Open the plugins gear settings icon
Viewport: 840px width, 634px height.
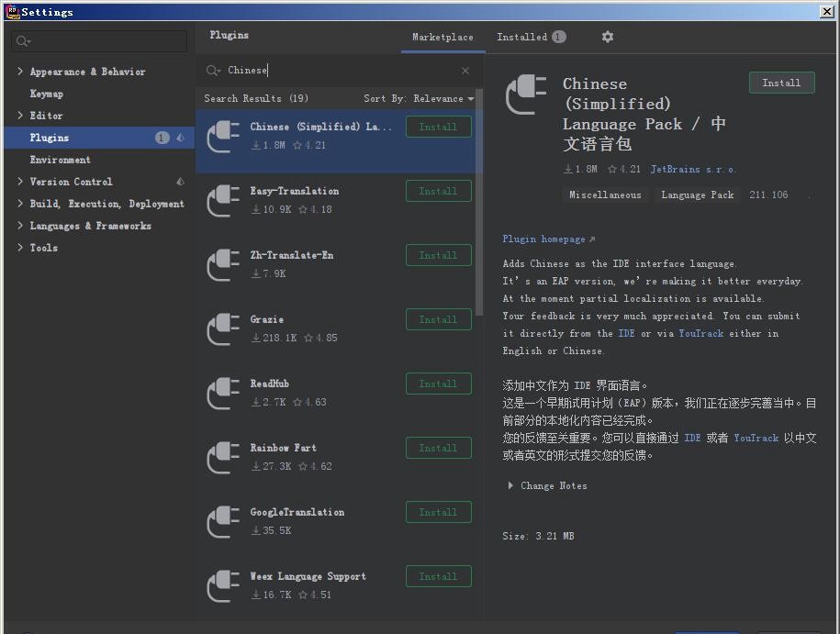[607, 37]
